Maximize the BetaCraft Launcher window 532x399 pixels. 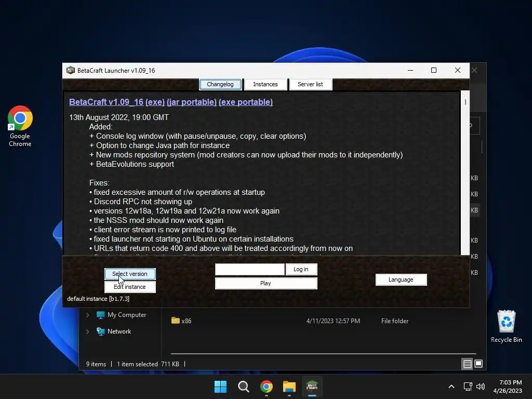(x=434, y=70)
